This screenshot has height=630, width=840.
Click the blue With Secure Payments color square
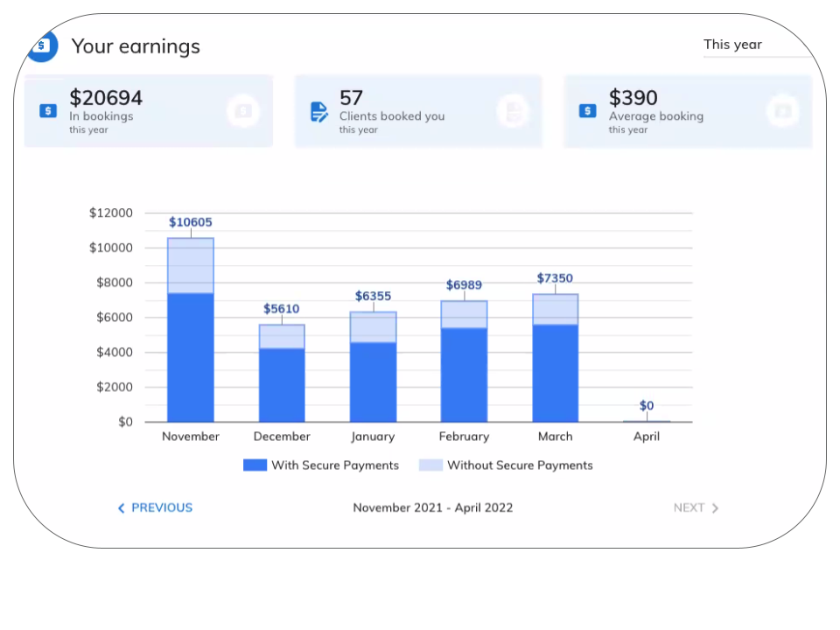254,465
